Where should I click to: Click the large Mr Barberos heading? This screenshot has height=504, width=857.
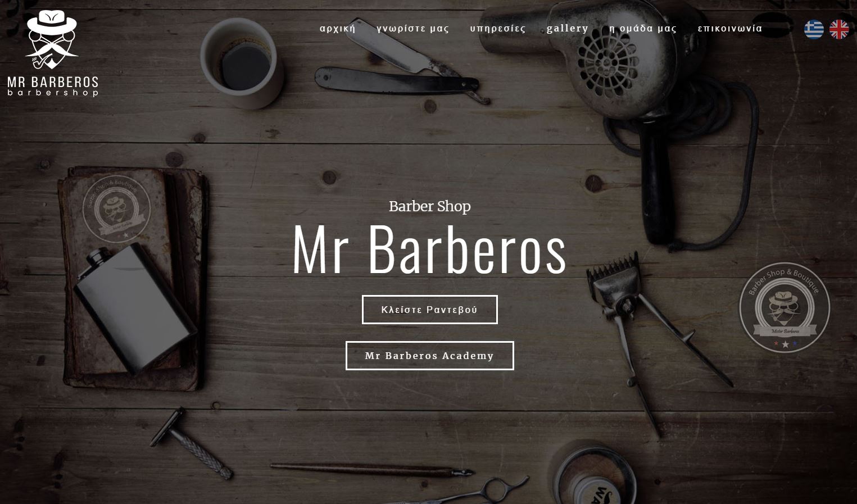click(430, 249)
